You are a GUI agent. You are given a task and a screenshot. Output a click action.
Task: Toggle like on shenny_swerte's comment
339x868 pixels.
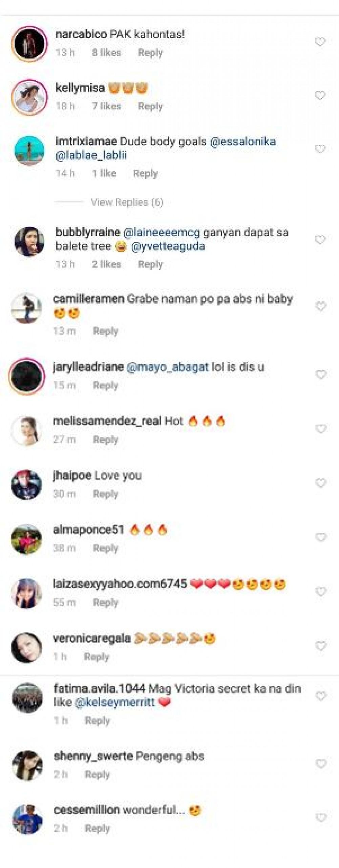click(320, 764)
